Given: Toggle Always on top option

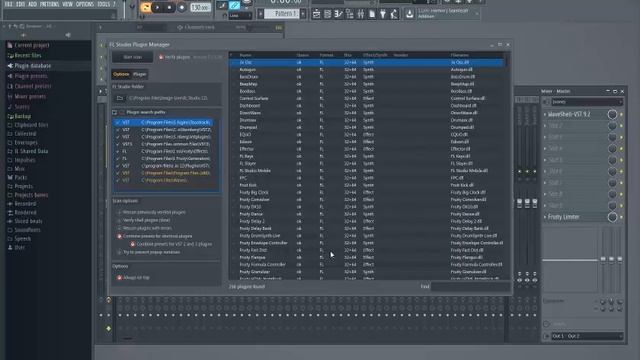Looking at the screenshot, I should [x=119, y=278].
